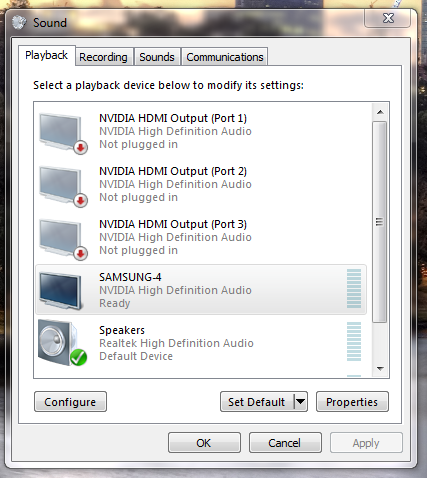Select 'NVIDIA HDMI Output (Port 1)' device name
This screenshot has height=478, width=427.
(173, 118)
